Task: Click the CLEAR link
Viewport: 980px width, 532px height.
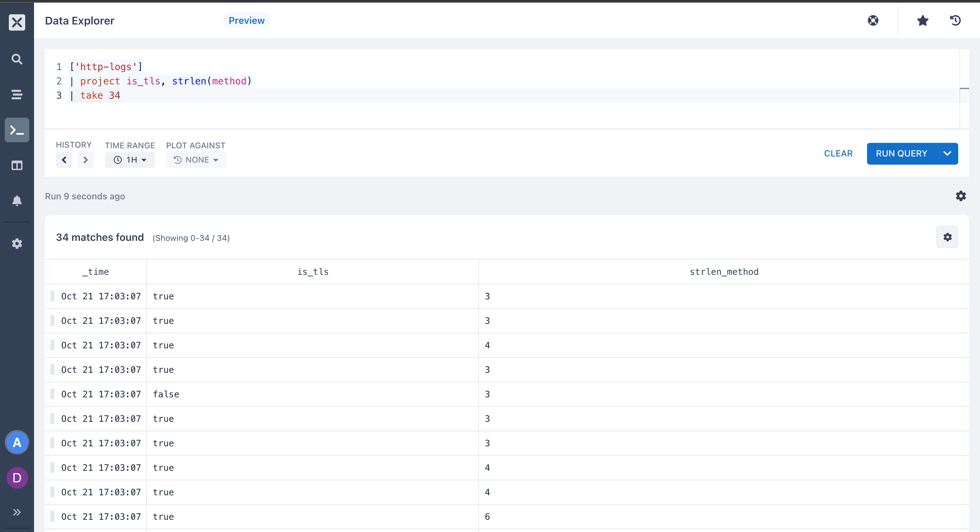Action: (x=838, y=154)
